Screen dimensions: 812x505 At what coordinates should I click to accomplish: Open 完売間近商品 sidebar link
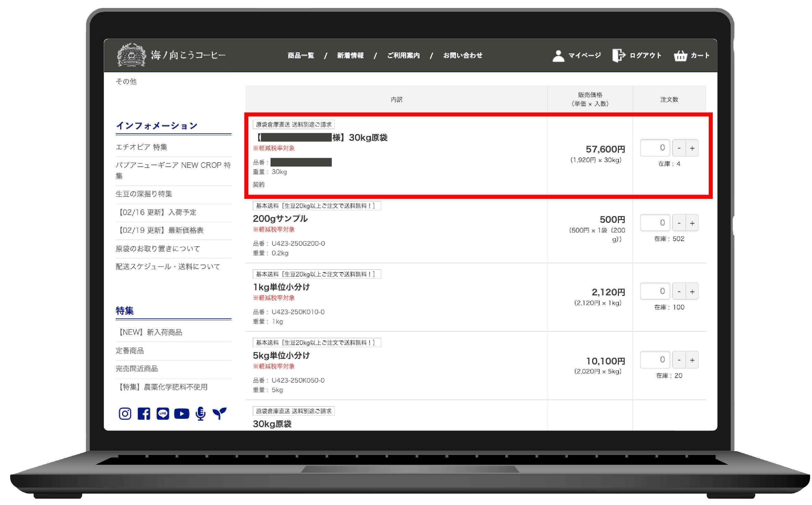(137, 368)
